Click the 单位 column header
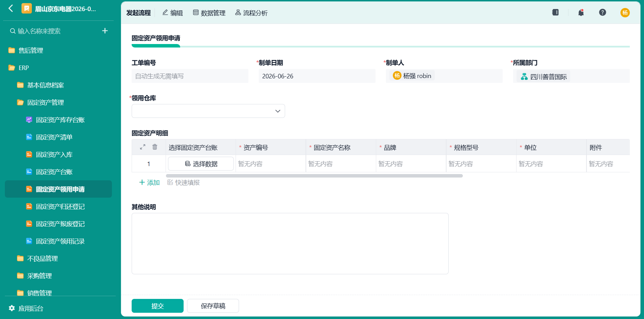This screenshot has width=644, height=319. (x=551, y=147)
